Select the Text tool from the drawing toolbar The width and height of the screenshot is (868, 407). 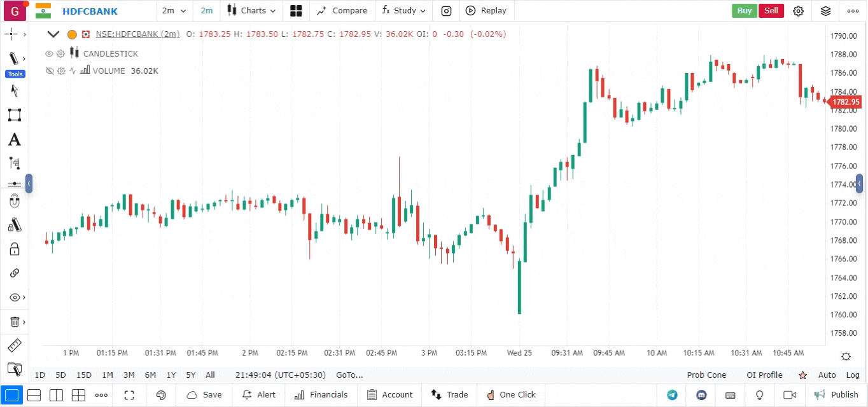point(15,139)
